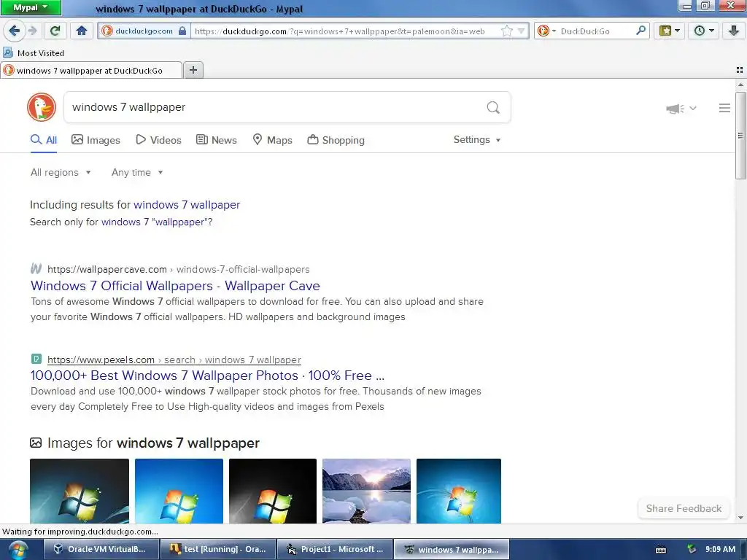Switch to the Maps results tab
The height and width of the screenshot is (560, 747).
tap(272, 140)
